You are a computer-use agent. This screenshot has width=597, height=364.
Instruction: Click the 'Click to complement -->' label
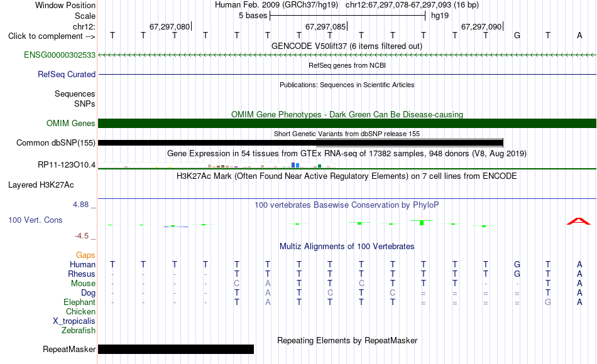tap(52, 36)
